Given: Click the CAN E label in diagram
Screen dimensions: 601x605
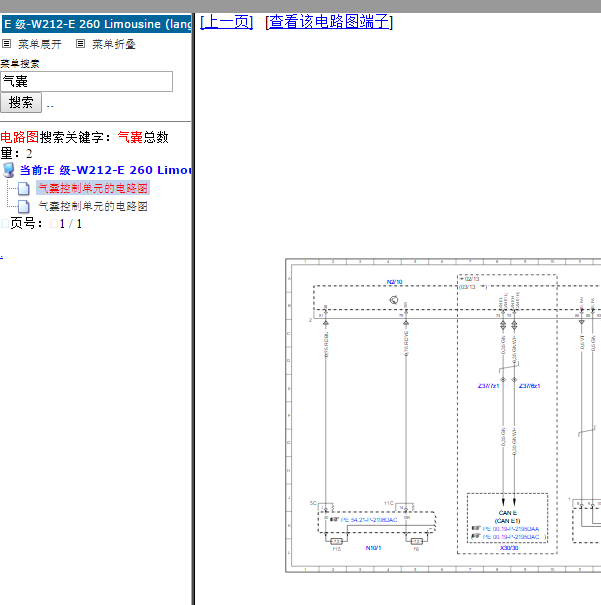Looking at the screenshot, I should (x=508, y=513).
